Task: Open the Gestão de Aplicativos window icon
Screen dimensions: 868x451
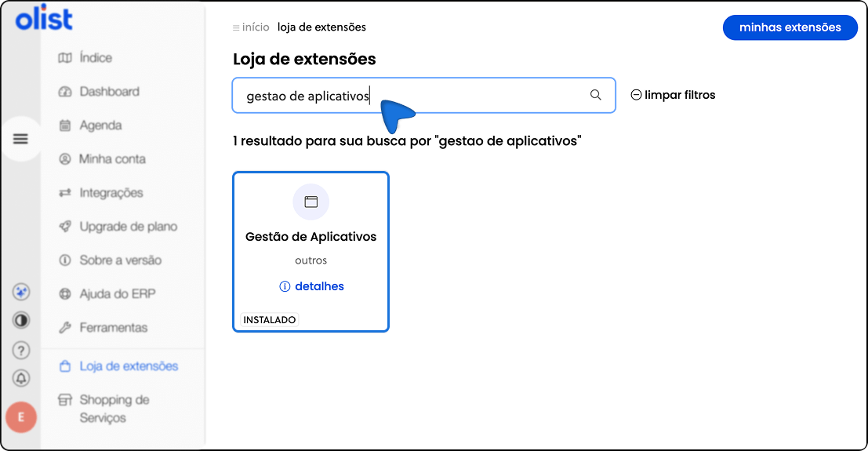Action: [311, 202]
